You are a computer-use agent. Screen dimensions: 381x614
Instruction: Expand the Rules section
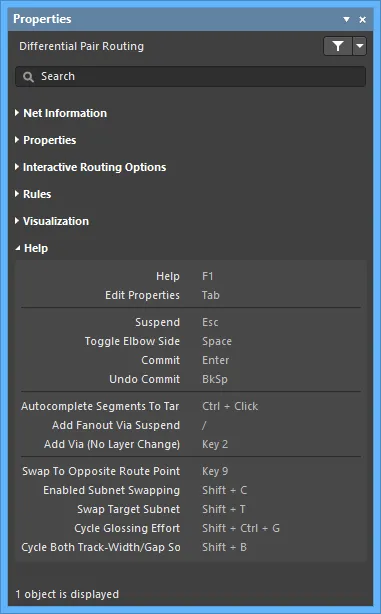coord(33,194)
